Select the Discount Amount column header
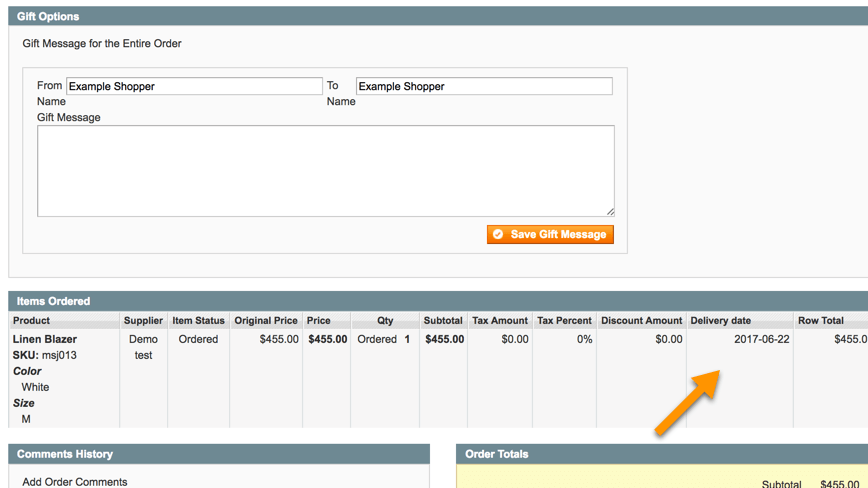Image resolution: width=868 pixels, height=488 pixels. [641, 321]
